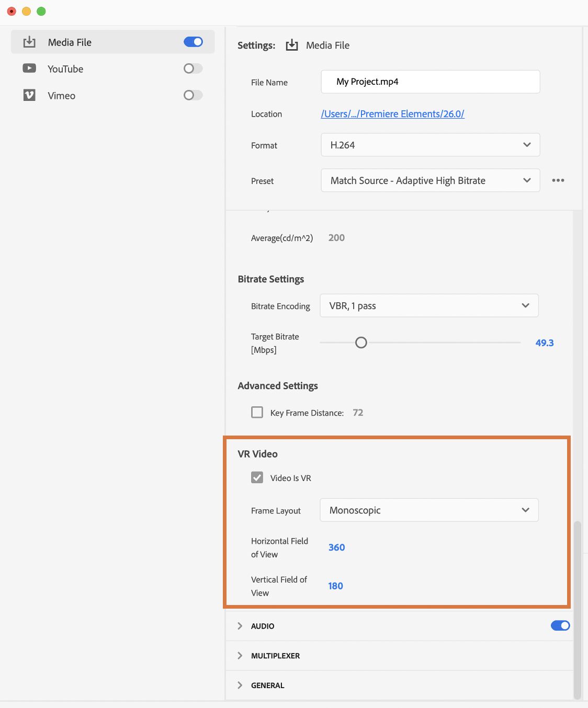This screenshot has height=708, width=588.
Task: Click the YouTube icon in destinations list
Action: 29,68
